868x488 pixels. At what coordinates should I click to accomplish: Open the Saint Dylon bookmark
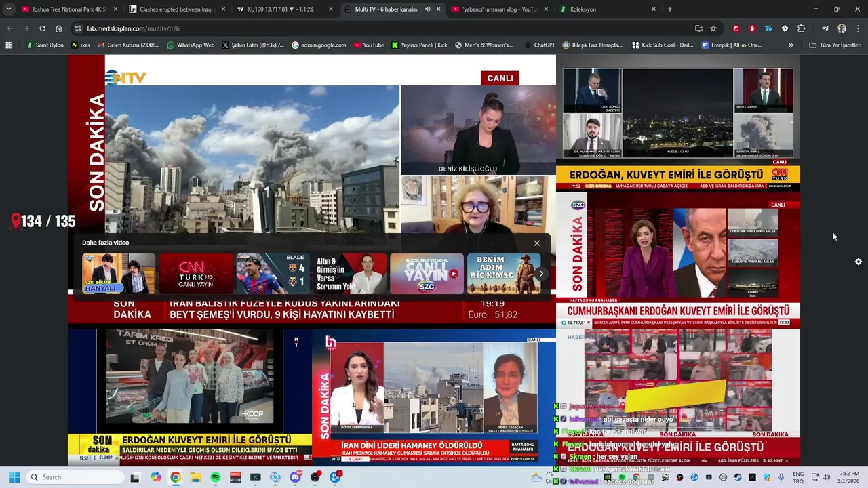coord(45,45)
